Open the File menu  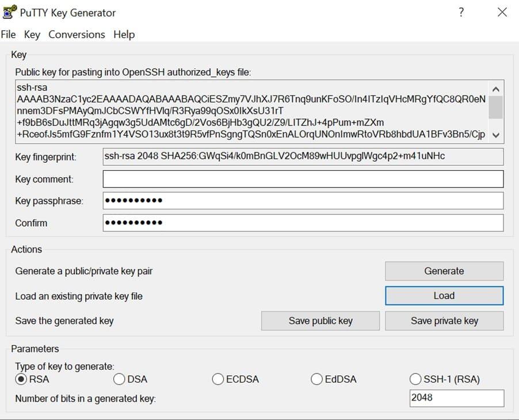(9, 35)
